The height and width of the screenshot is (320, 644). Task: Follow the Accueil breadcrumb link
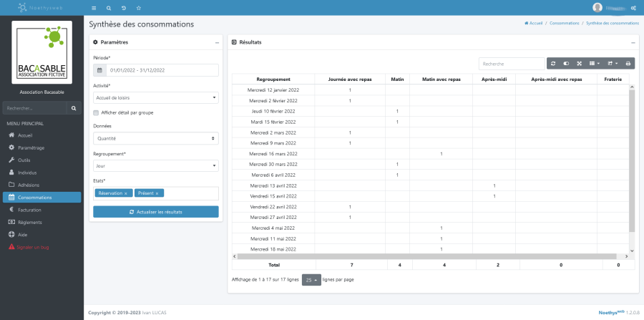click(533, 23)
